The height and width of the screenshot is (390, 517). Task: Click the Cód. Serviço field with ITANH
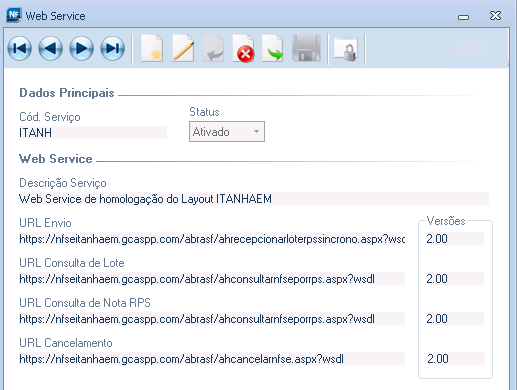point(93,133)
